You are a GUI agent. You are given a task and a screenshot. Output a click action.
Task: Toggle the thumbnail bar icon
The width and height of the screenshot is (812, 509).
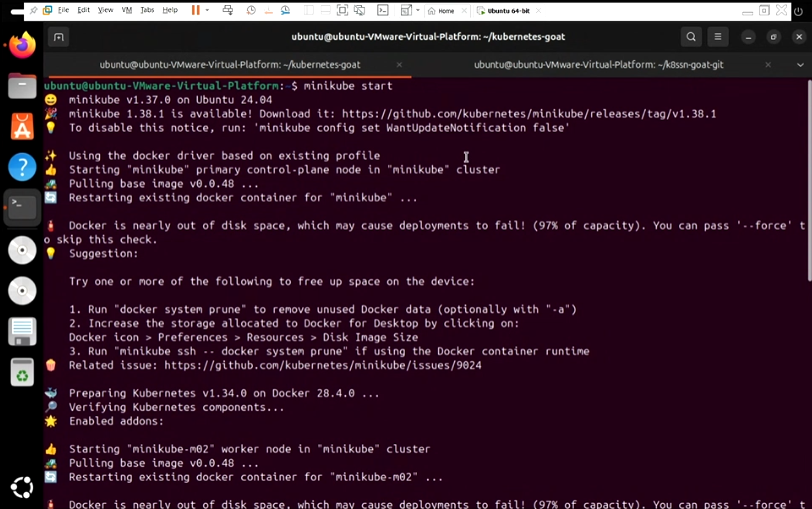click(x=325, y=10)
